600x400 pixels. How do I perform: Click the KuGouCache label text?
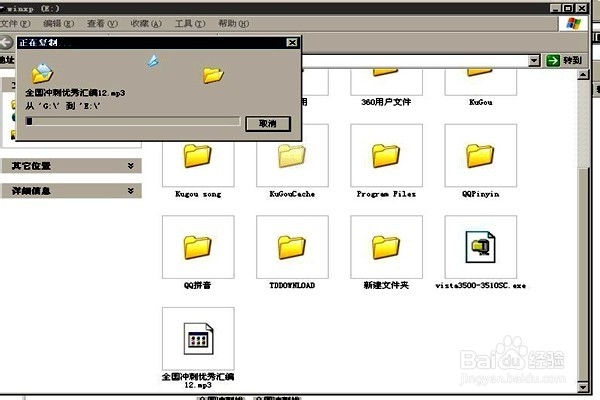292,194
